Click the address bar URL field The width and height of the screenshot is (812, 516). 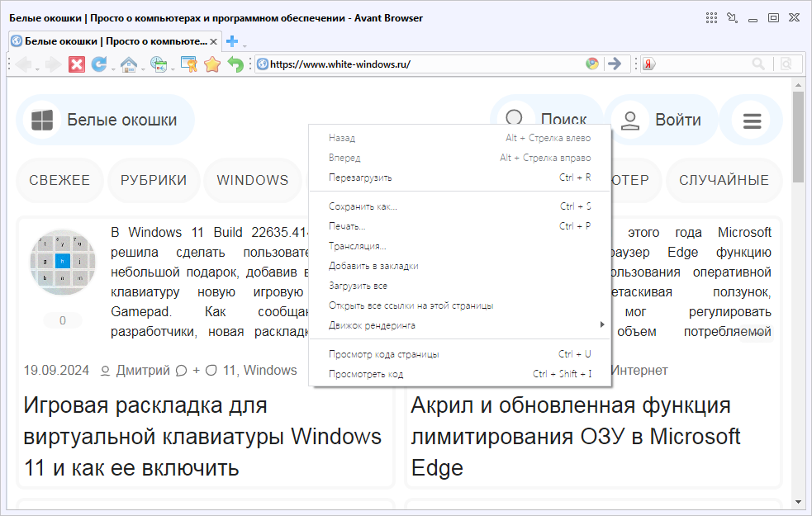click(427, 64)
